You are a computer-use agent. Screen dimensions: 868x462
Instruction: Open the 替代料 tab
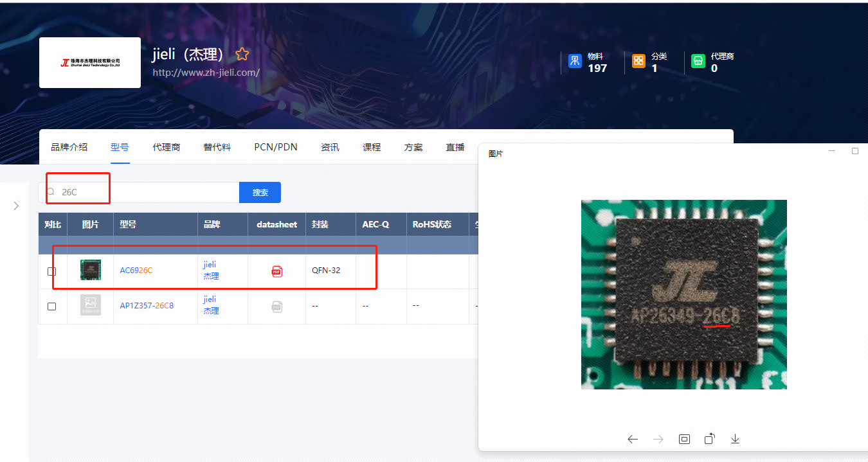[217, 147]
